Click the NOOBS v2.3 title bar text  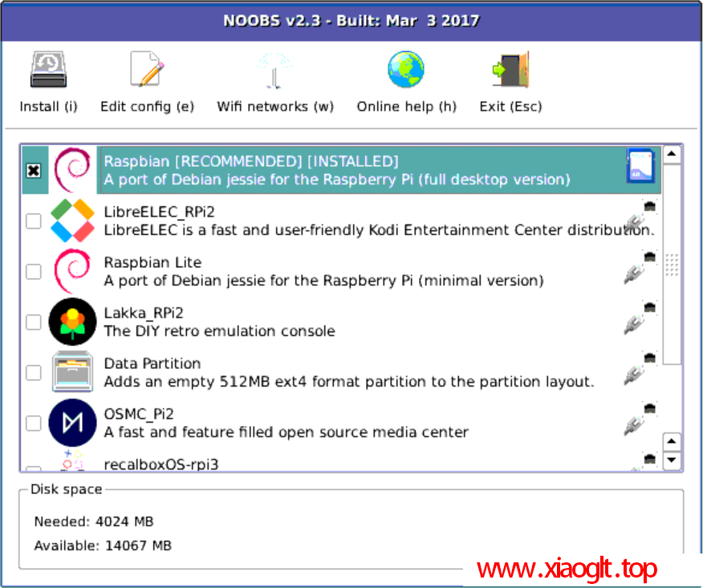click(351, 21)
